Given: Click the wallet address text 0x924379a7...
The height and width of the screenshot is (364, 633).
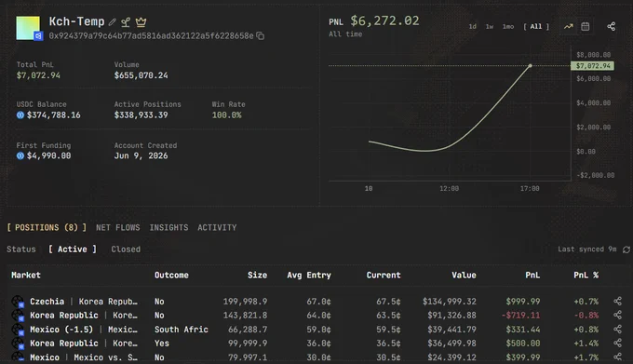Looking at the screenshot, I should (x=151, y=36).
